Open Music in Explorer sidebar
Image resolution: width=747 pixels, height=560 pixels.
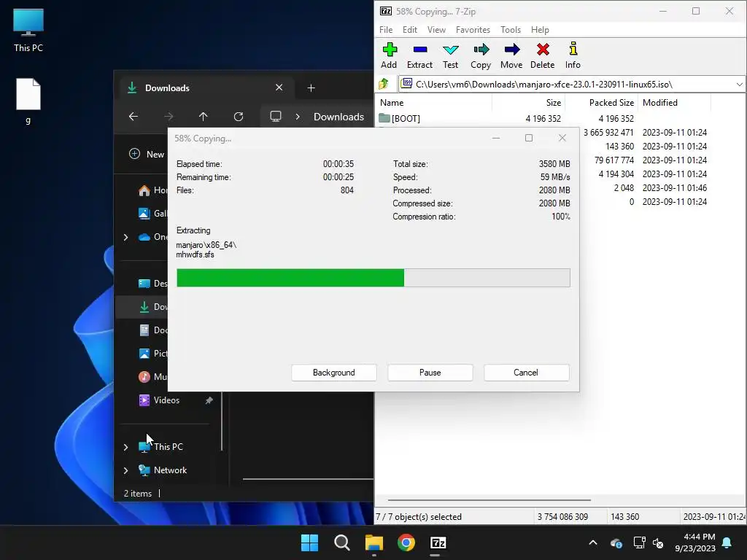click(x=152, y=377)
